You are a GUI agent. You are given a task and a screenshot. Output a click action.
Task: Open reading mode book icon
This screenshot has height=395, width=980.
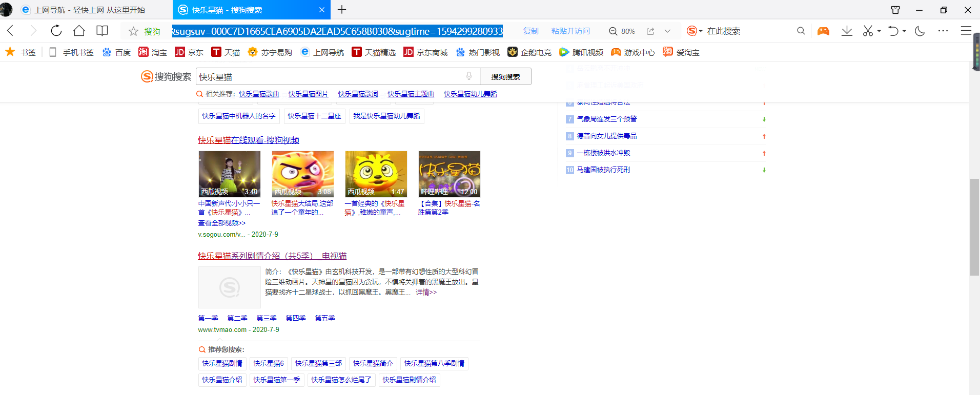102,31
